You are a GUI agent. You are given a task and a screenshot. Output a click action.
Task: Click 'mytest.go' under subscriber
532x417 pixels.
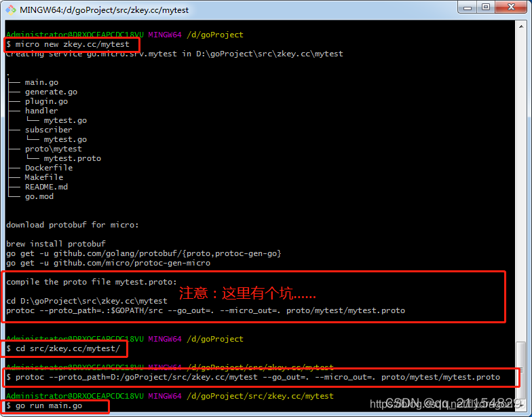click(x=65, y=139)
